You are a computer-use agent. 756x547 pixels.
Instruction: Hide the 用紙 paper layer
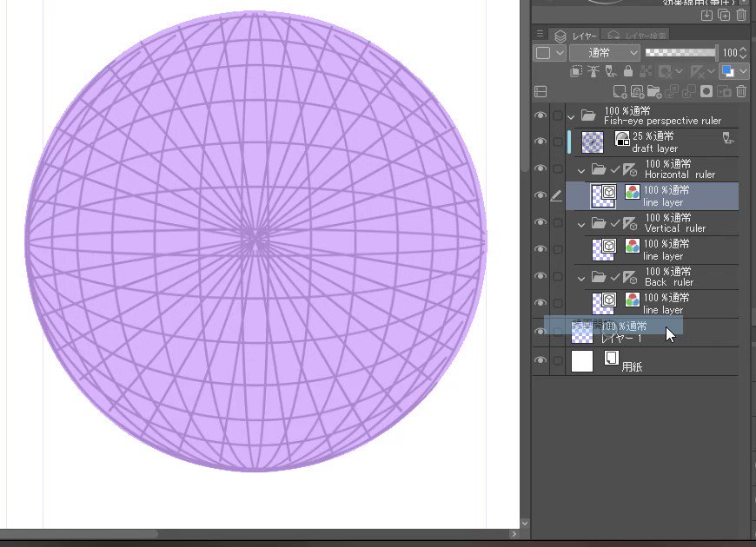[540, 360]
